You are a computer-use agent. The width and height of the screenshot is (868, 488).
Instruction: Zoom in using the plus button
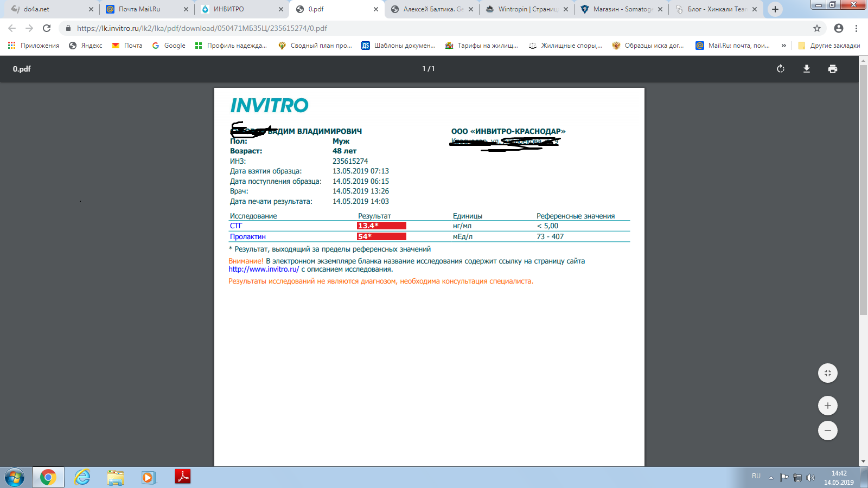827,406
